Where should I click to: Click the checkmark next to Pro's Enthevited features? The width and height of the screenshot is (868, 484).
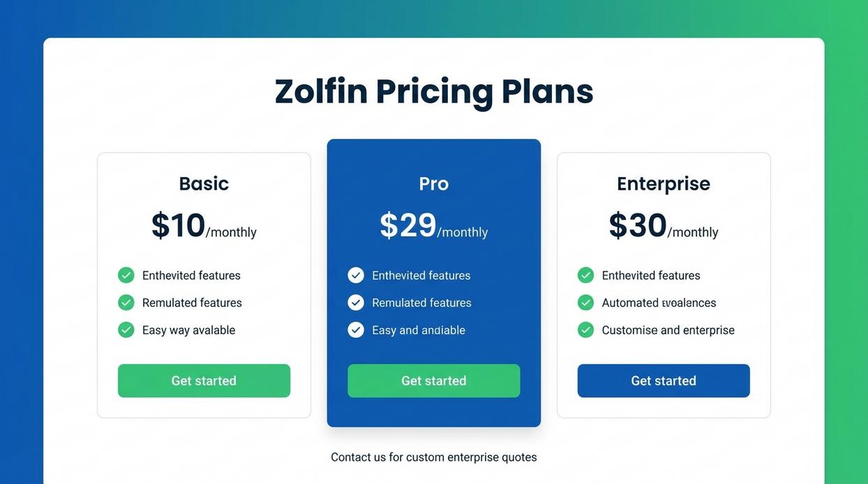356,275
